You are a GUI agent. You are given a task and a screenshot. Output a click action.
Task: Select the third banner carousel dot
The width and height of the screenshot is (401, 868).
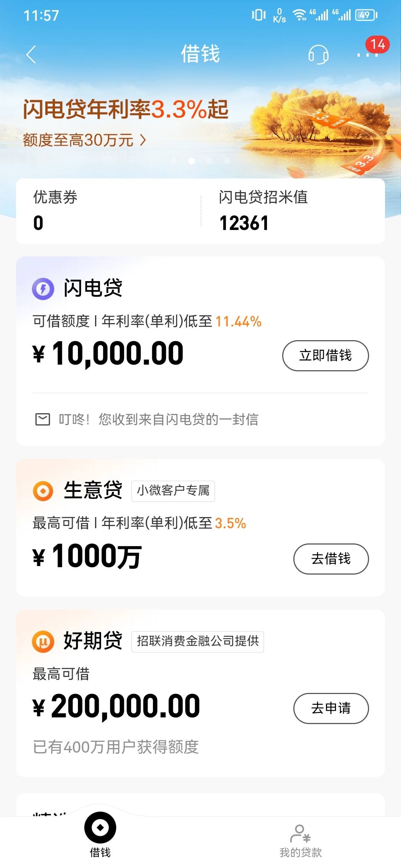pyautogui.click(x=209, y=161)
